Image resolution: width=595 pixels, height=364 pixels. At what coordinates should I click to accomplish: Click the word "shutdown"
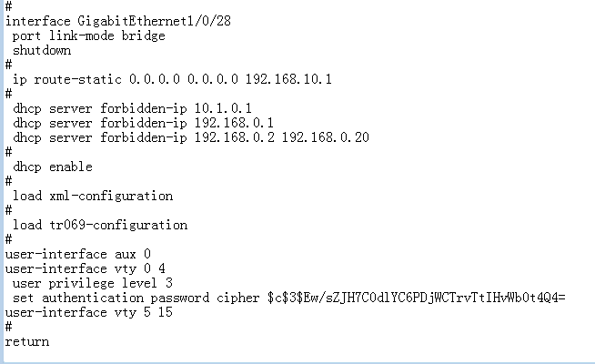tap(42, 50)
